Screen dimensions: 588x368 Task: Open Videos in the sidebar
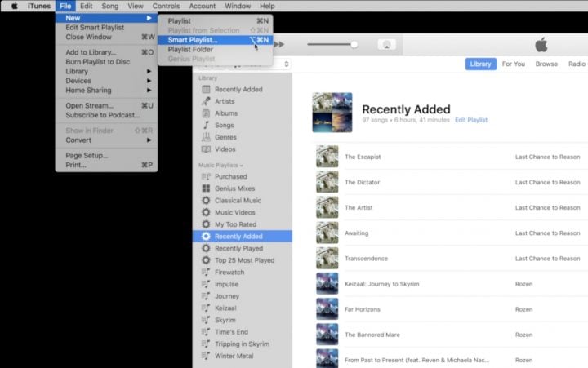225,149
